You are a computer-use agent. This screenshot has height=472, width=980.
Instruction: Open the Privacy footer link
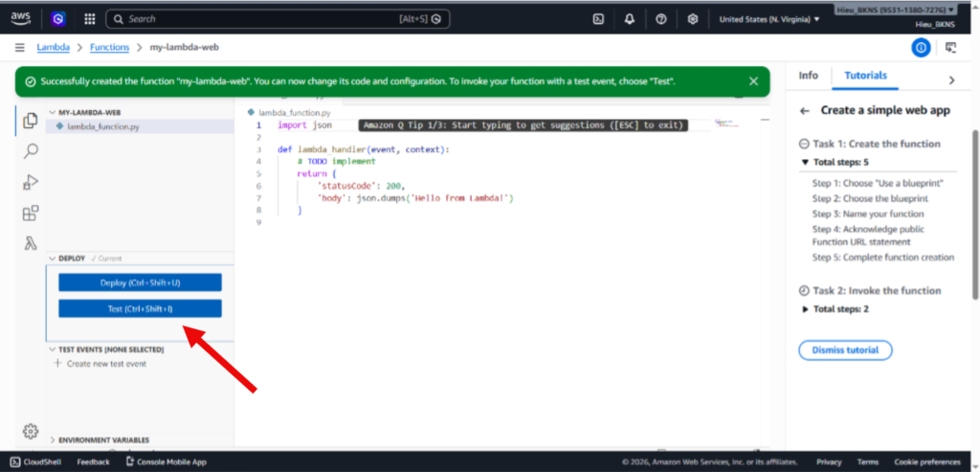829,462
